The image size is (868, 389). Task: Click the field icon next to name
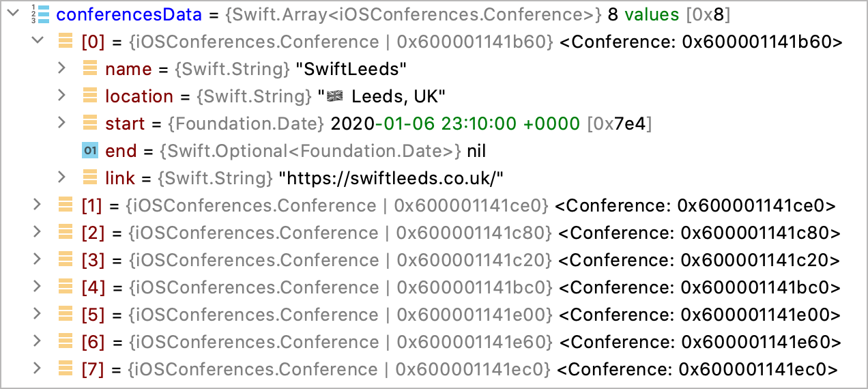[90, 68]
